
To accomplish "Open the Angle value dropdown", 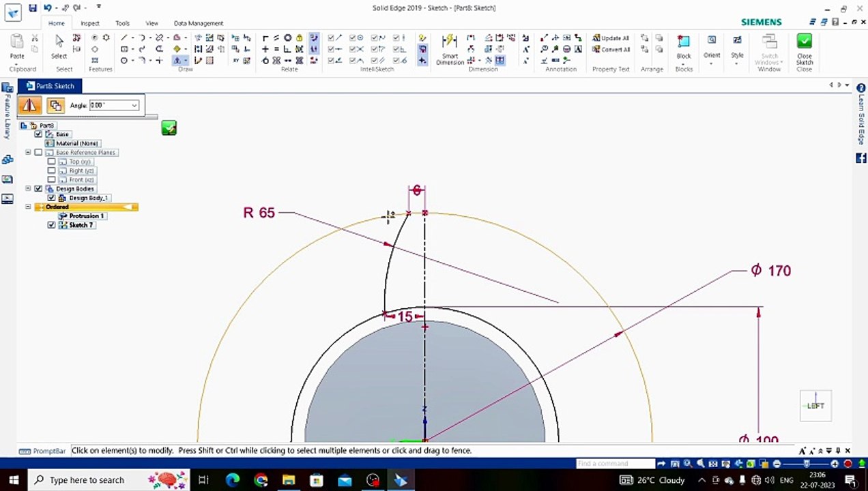I will click(134, 105).
